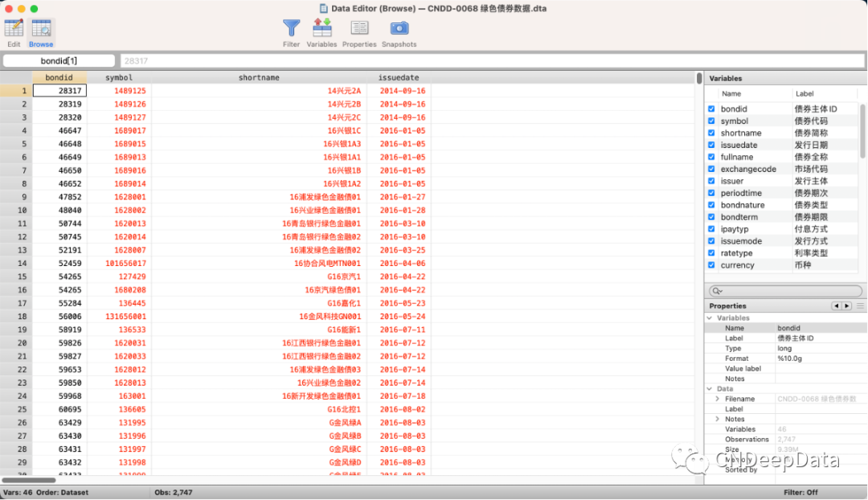
Task: Uncheck the issuer variable checkbox
Action: coord(711,181)
